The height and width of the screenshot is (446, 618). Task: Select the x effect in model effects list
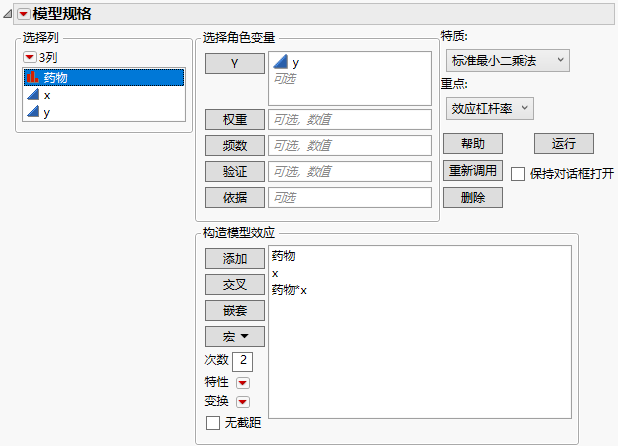click(275, 273)
